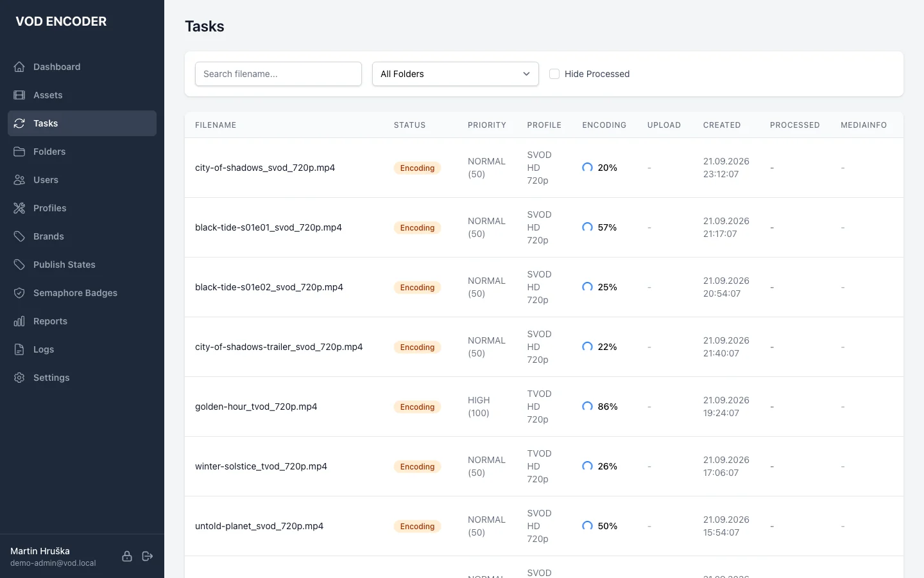
Task: Click the Settings gear icon
Action: pos(19,378)
